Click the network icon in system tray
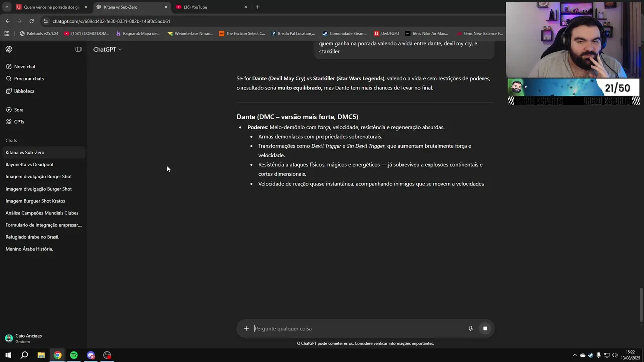644x362 pixels. 607,355
